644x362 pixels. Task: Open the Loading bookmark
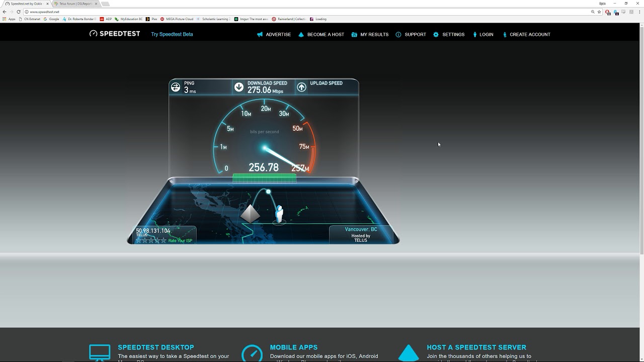pos(318,19)
